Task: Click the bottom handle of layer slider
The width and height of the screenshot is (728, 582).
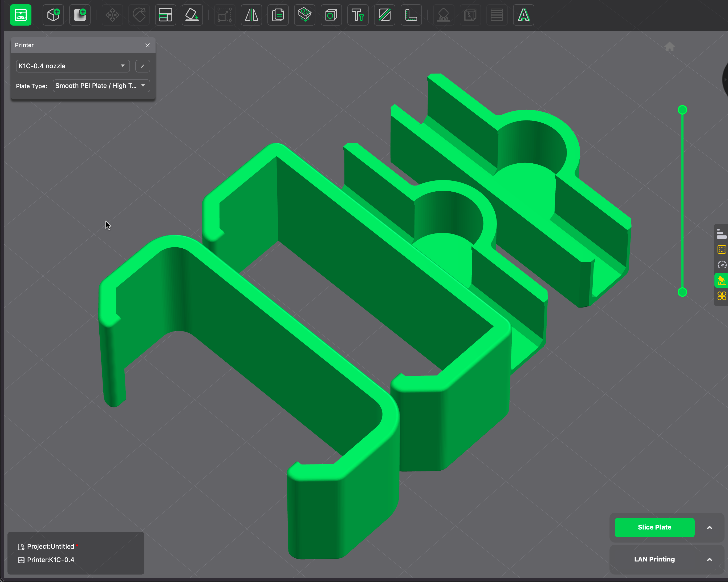Action: [682, 292]
